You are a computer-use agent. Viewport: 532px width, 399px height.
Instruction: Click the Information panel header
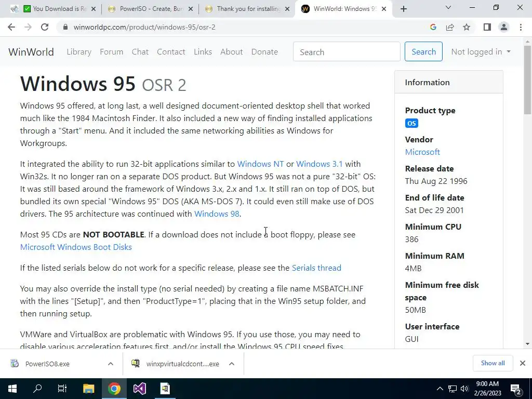click(x=448, y=82)
